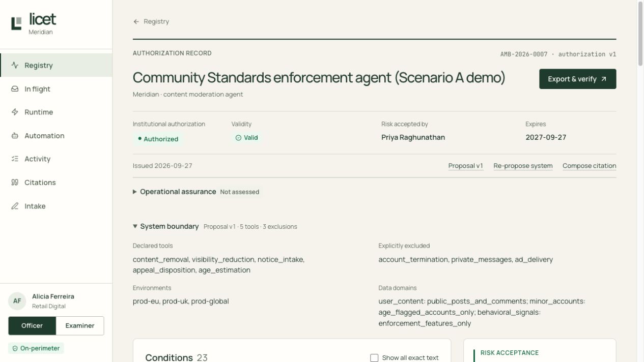The height and width of the screenshot is (362, 644).
Task: Click record ID AMB-2026-0007
Action: coord(524,54)
